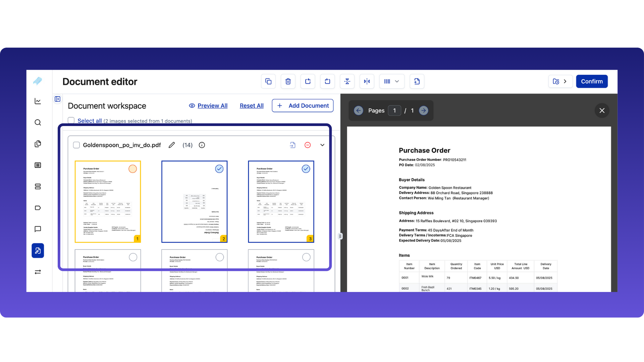The image size is (644, 362).
Task: Click the split document toolbar icon
Action: (x=347, y=81)
